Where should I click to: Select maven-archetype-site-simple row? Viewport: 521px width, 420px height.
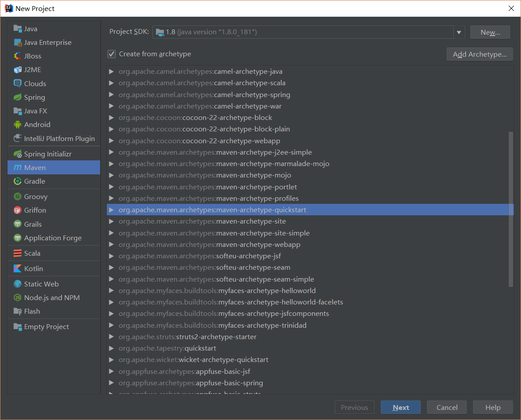point(310,233)
